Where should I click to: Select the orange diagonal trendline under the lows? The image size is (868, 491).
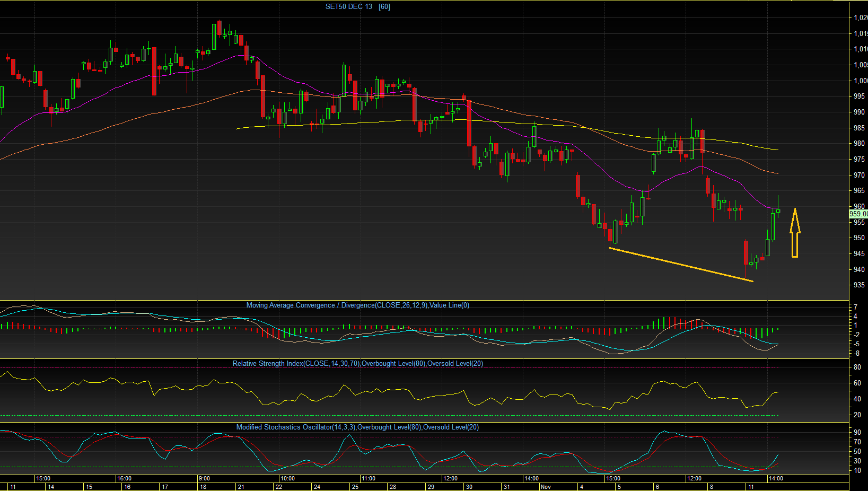click(681, 264)
